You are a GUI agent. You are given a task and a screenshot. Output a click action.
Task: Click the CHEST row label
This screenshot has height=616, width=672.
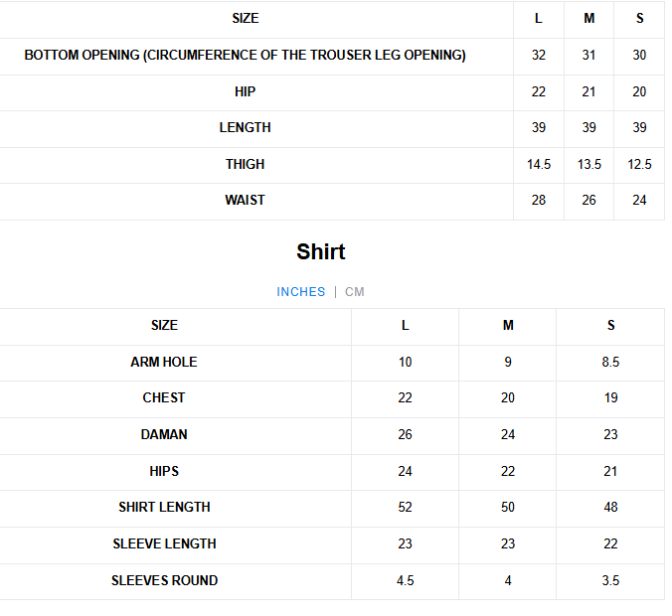click(164, 398)
